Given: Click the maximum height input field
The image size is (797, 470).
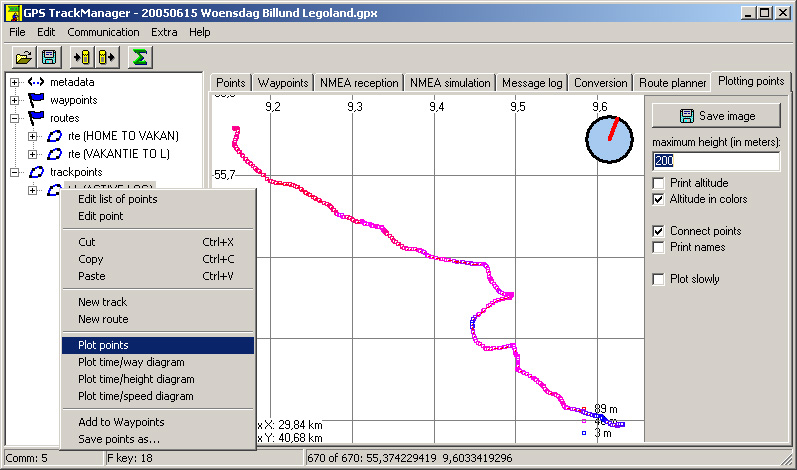Looking at the screenshot, I should tap(716, 161).
